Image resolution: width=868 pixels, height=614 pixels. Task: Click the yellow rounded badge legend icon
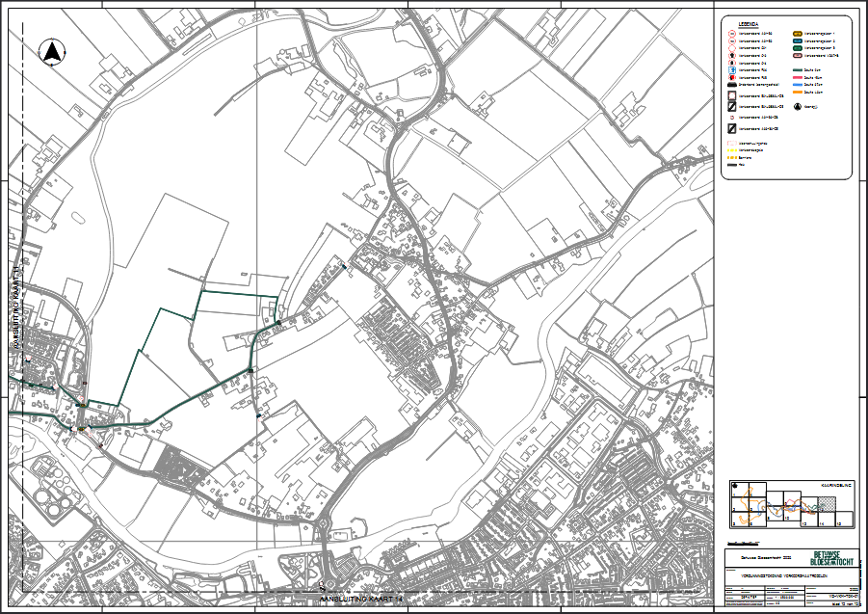(x=797, y=34)
